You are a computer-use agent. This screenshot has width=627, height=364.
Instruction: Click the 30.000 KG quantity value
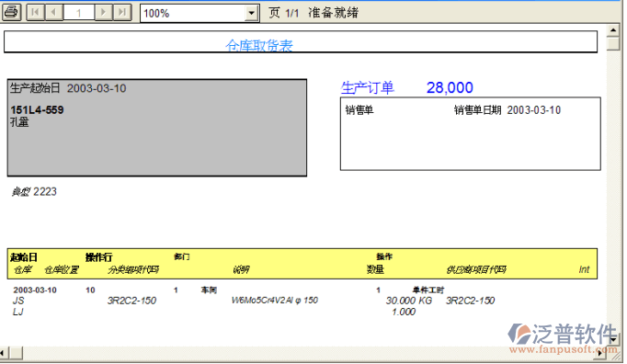(409, 301)
